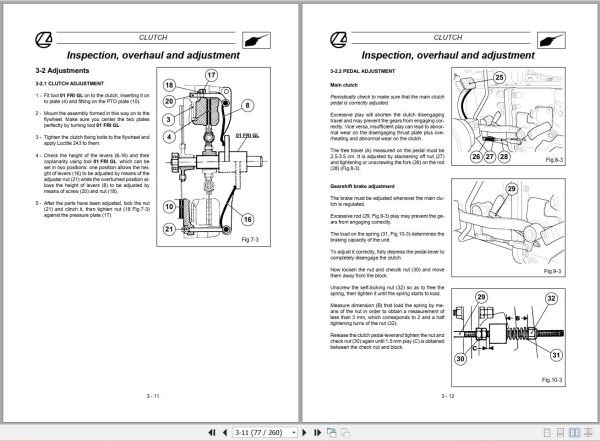
Task: Select two-page facing view
Action: pyautogui.click(x=574, y=433)
